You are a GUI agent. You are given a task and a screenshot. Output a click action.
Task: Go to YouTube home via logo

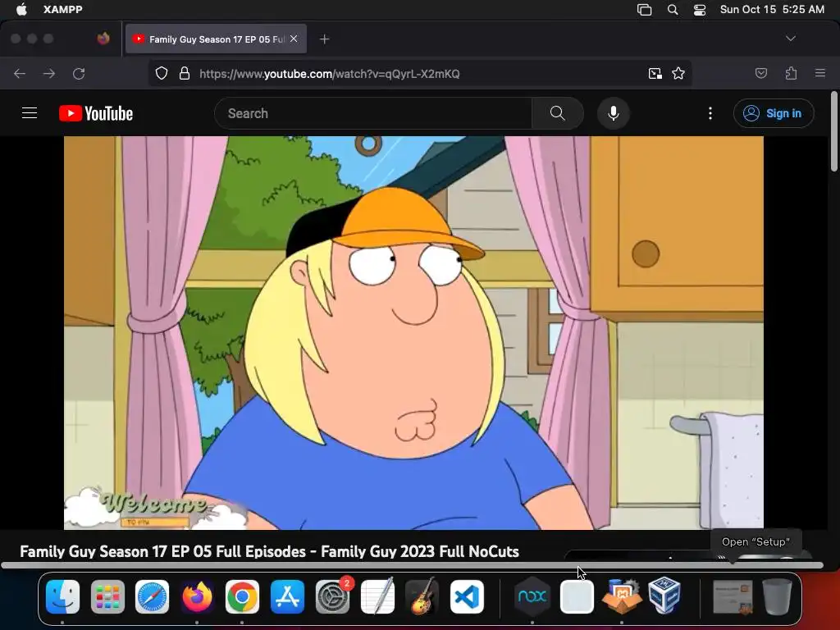coord(96,113)
